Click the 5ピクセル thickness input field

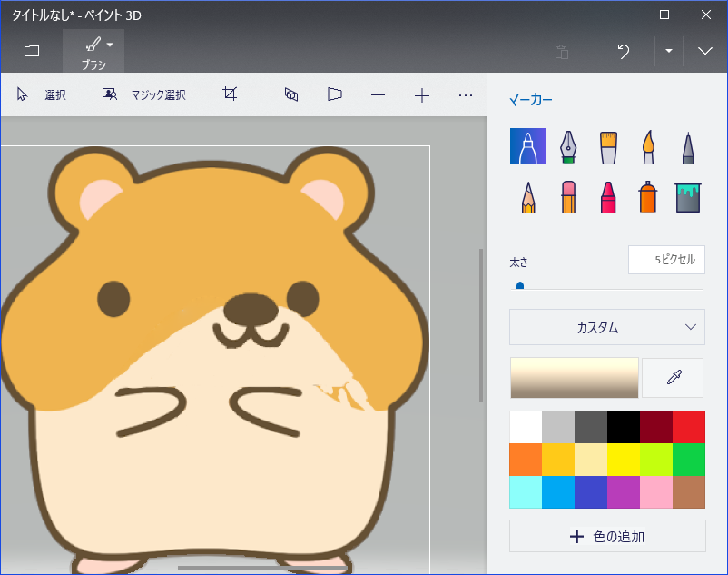(x=666, y=260)
